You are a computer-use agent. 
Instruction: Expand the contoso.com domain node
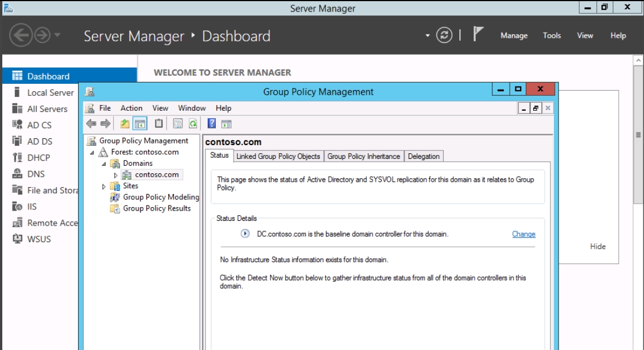pos(116,175)
